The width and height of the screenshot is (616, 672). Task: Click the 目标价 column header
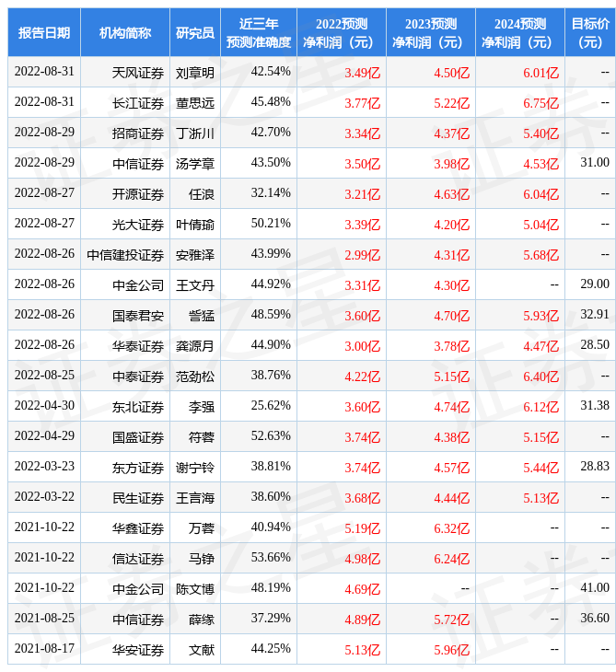coord(590,32)
